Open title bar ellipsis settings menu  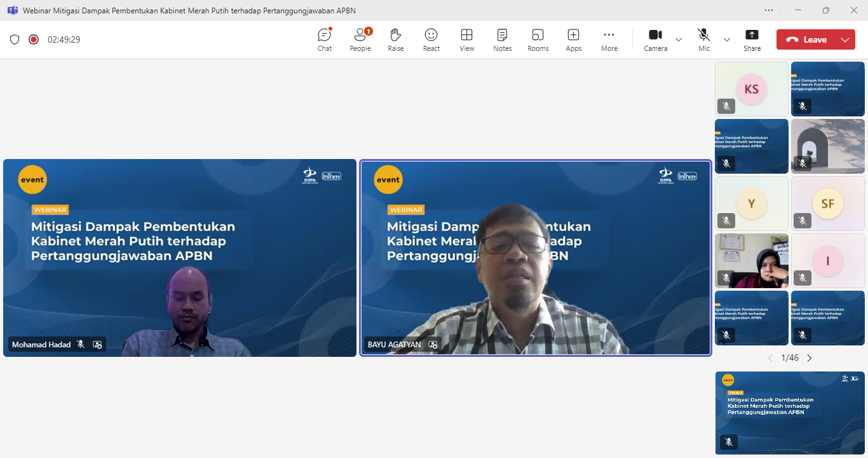[769, 10]
